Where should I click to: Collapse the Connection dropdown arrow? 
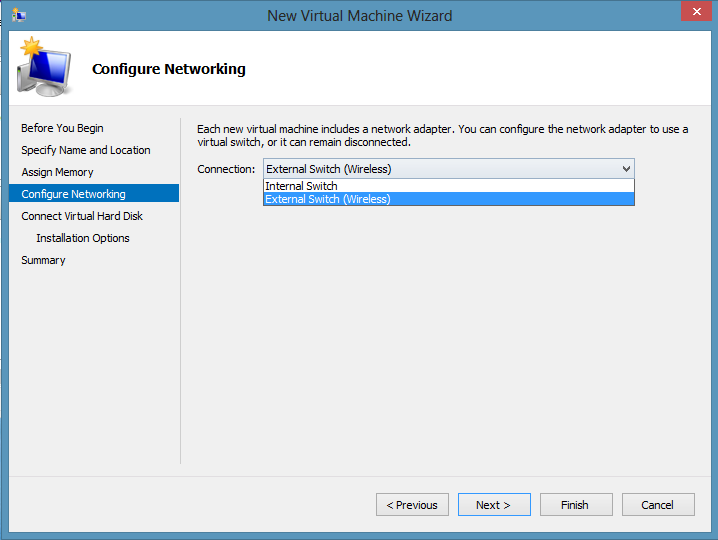click(626, 169)
